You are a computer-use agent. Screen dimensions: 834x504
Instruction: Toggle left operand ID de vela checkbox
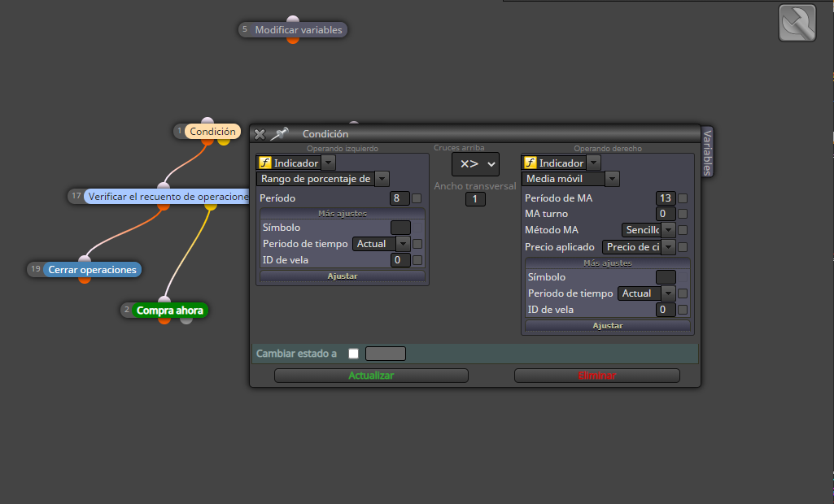coord(417,260)
